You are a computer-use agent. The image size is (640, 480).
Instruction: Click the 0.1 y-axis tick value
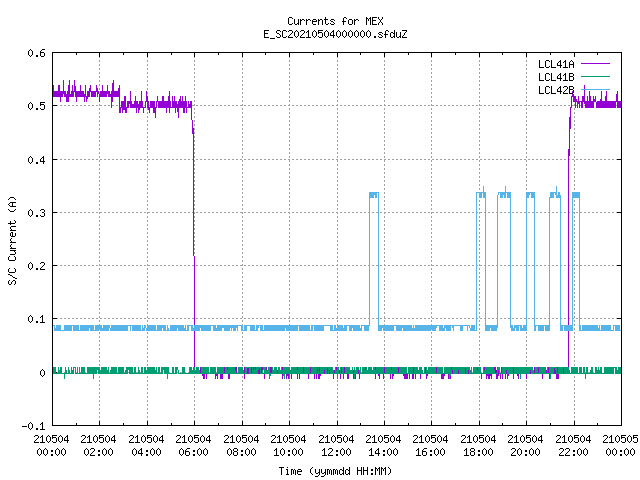(x=36, y=319)
